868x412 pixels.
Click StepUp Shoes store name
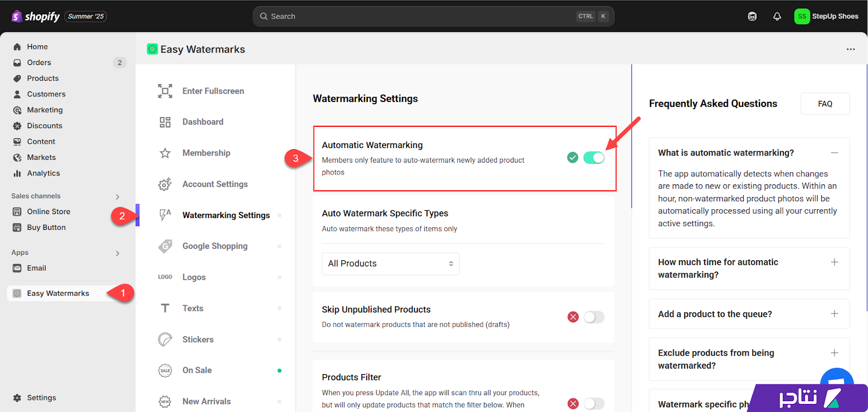coord(835,16)
